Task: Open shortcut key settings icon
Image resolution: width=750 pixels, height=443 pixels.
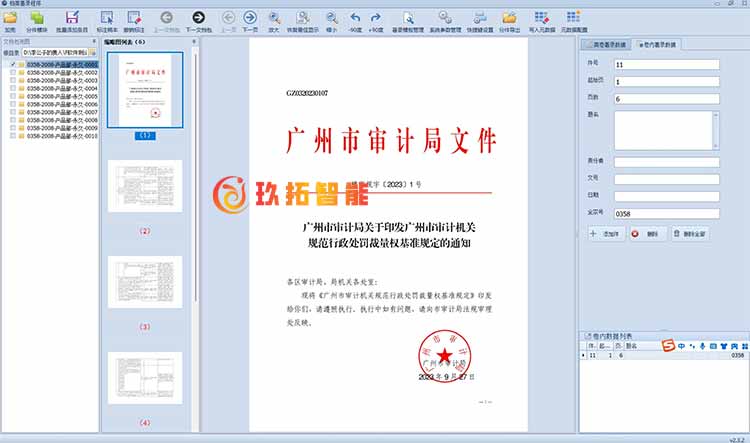Action: [x=480, y=18]
